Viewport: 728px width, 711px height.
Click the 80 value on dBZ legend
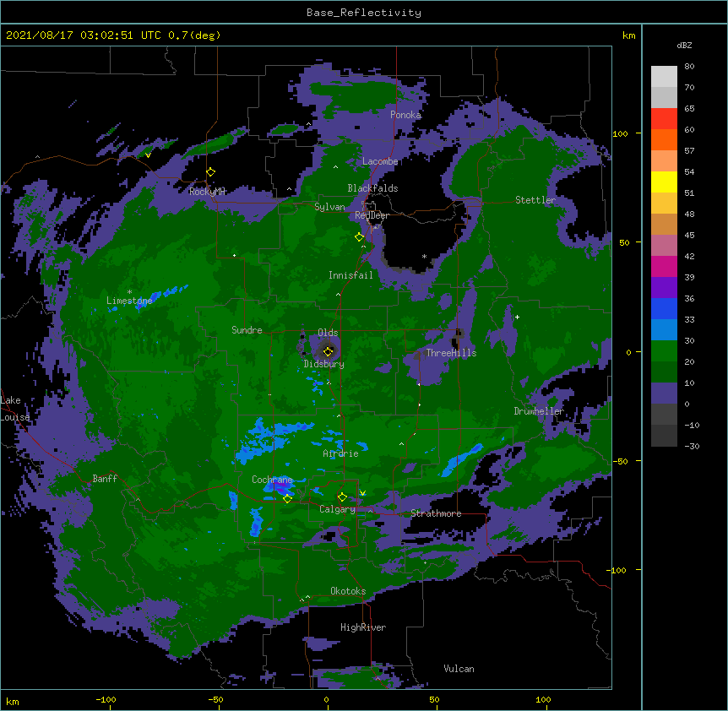[689, 67]
